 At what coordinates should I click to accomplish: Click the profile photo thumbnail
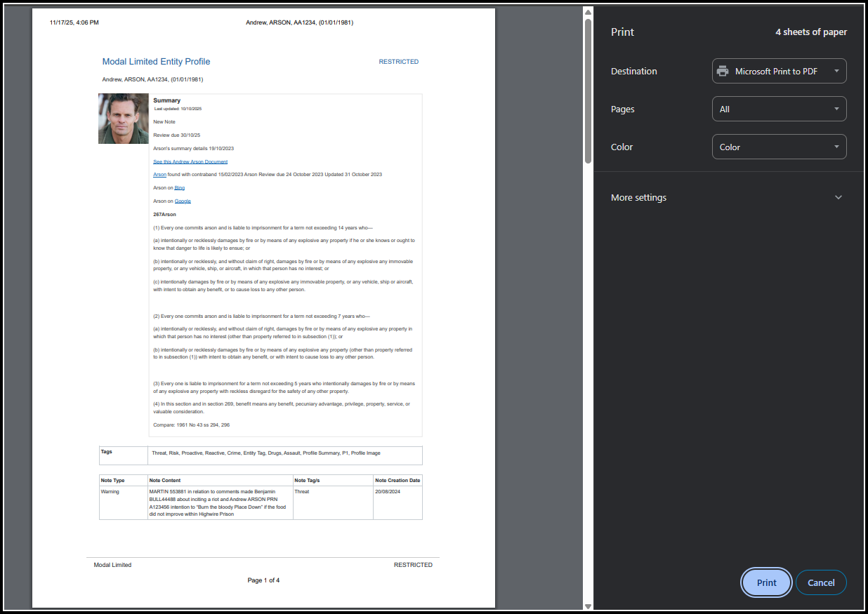[124, 119]
